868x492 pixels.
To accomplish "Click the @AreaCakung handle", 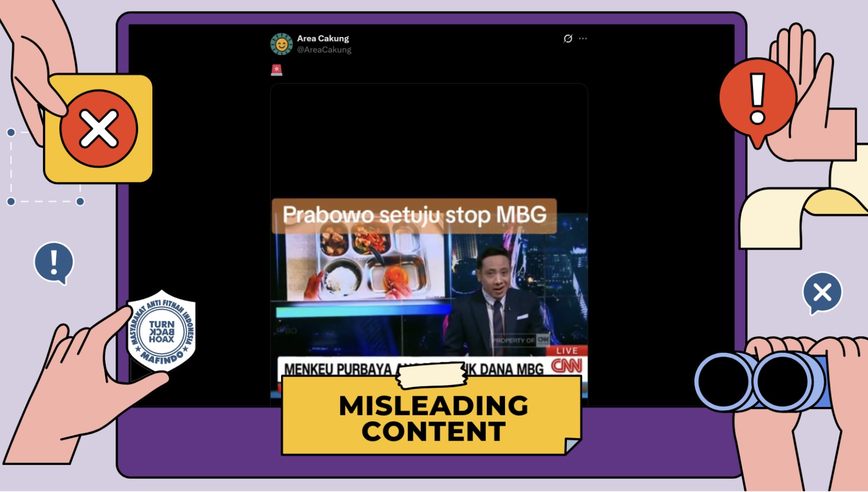I will (x=324, y=50).
